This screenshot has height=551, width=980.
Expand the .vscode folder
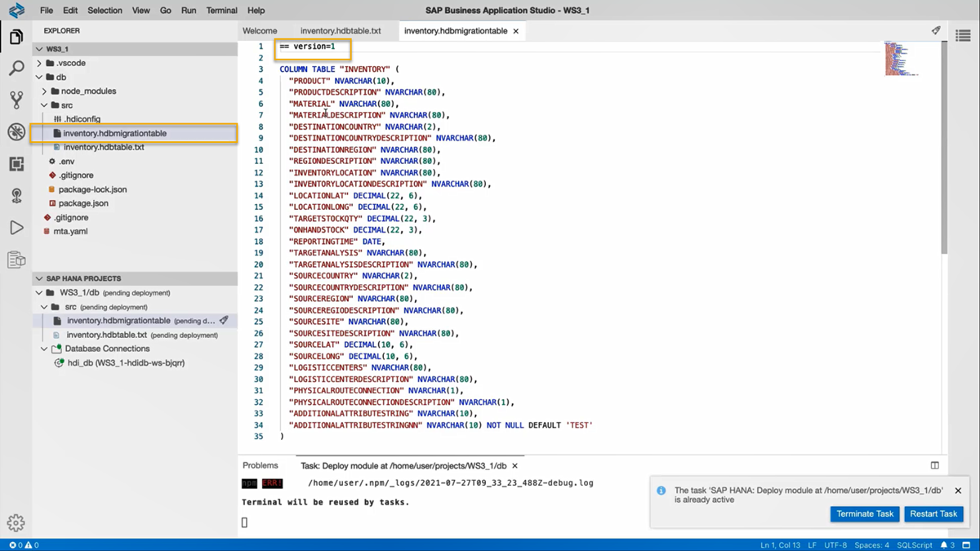[39, 63]
